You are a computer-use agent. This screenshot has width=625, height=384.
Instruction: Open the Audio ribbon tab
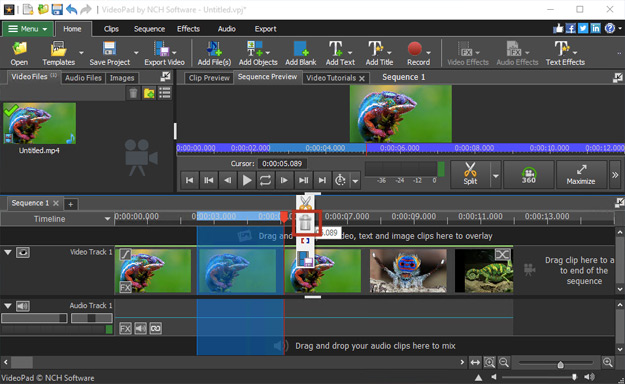tap(226, 29)
